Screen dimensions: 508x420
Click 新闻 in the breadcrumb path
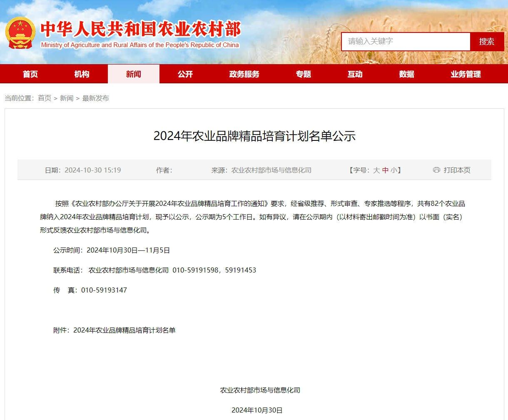tap(67, 98)
